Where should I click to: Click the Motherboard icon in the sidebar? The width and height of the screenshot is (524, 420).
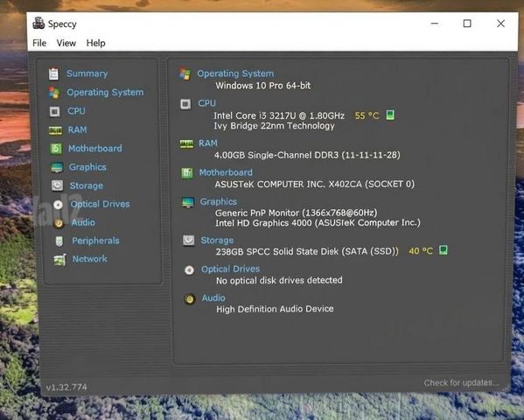(56, 149)
